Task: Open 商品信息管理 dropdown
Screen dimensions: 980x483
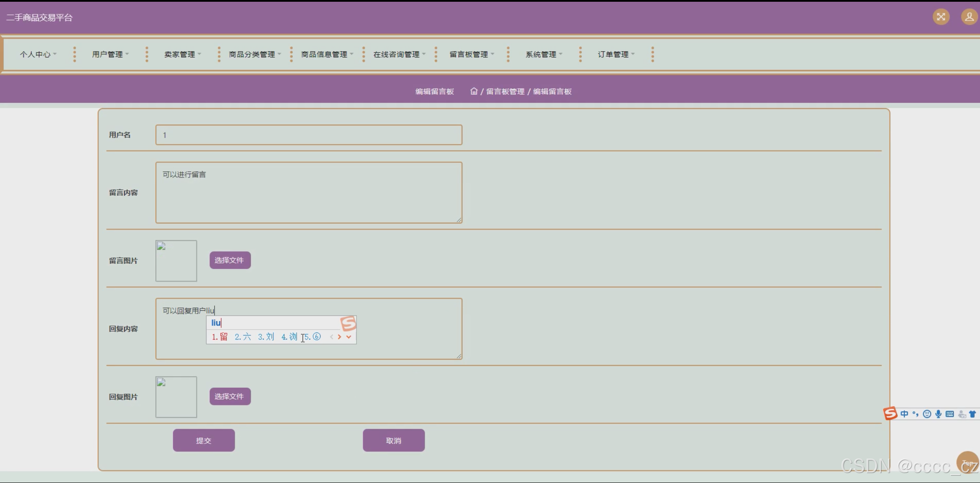Action: pyautogui.click(x=327, y=54)
